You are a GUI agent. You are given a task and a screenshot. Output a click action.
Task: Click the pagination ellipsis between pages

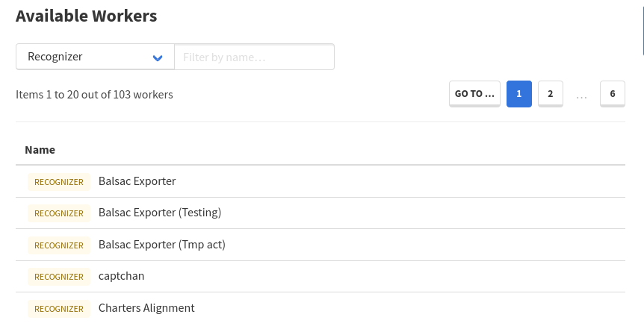(582, 95)
